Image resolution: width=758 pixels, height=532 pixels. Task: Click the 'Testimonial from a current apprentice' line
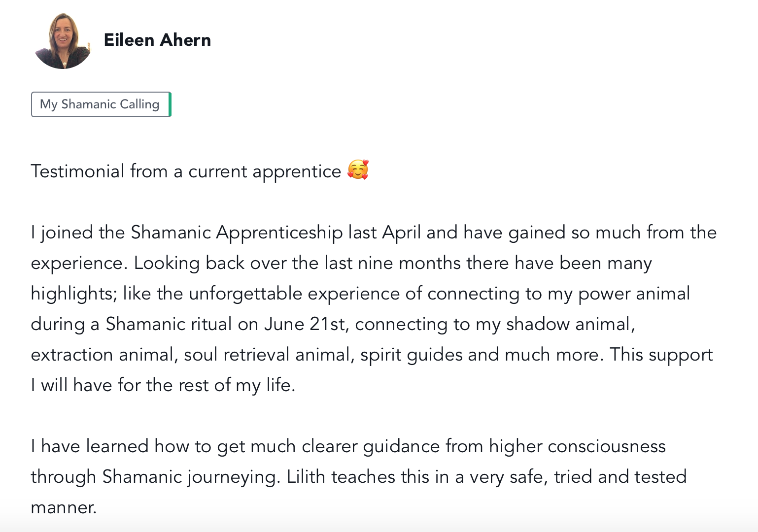(185, 171)
